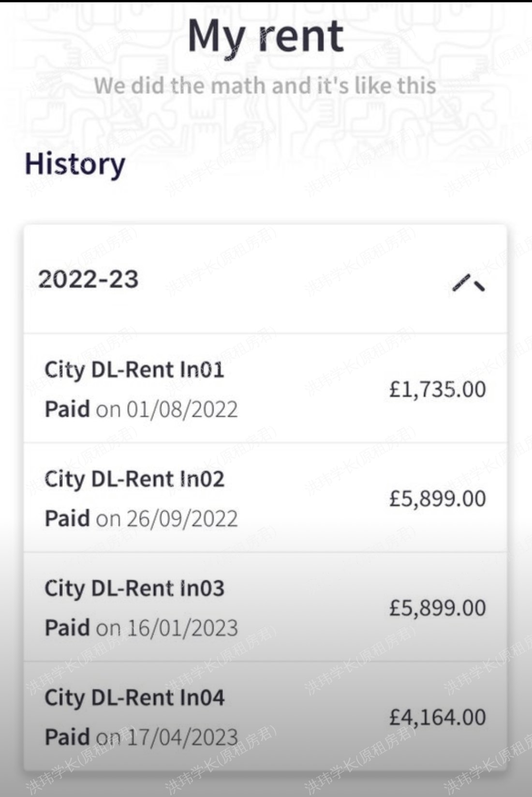Screen dimensions: 532x797
Task: Open the City DL-Rent In01 entry
Action: coord(134,370)
